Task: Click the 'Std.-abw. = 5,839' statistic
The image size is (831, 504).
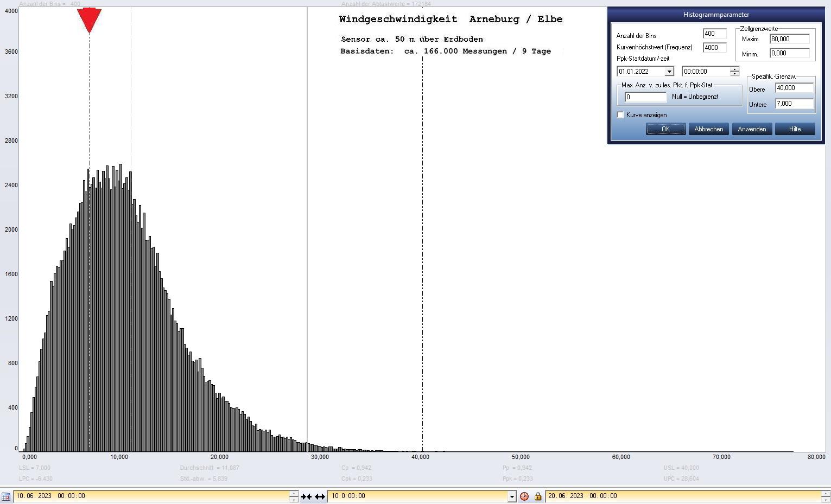Action: pos(204,479)
